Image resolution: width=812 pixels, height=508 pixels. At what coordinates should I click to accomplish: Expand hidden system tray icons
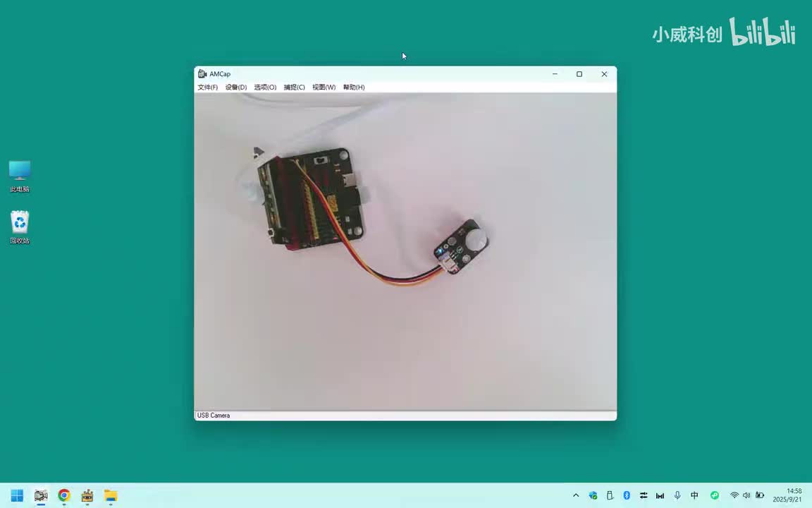[x=576, y=495]
